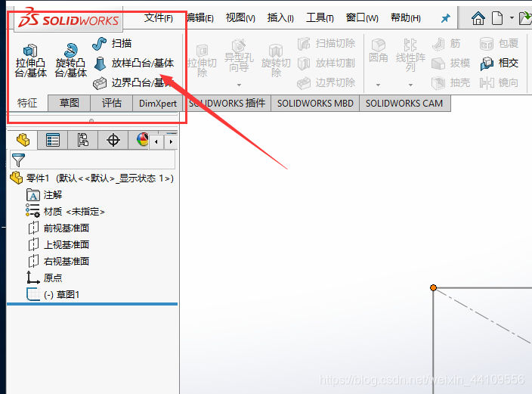532x394 pixels.
Task: Show previous manager tabs with left arrow
Action: 156,141
